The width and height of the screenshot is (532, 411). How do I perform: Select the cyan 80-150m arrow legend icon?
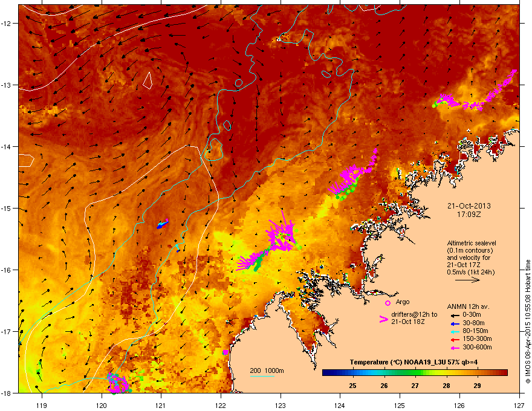[x=455, y=332]
